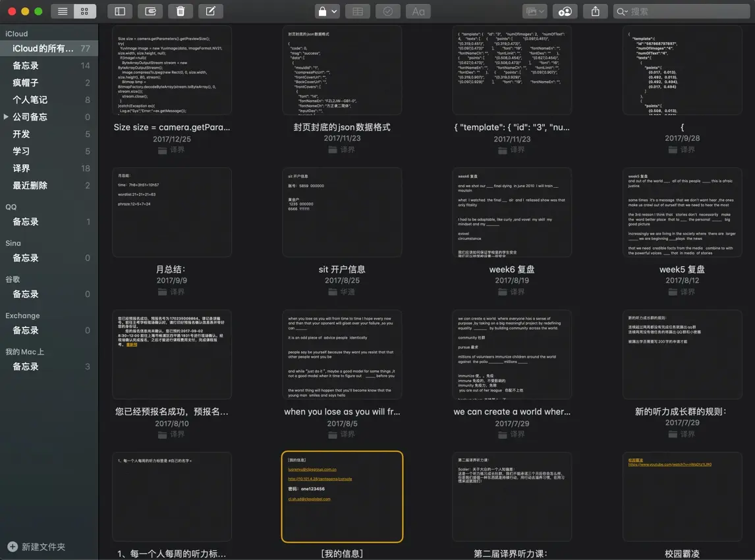Open the 学习 folder
Image resolution: width=755 pixels, height=560 pixels.
49,151
